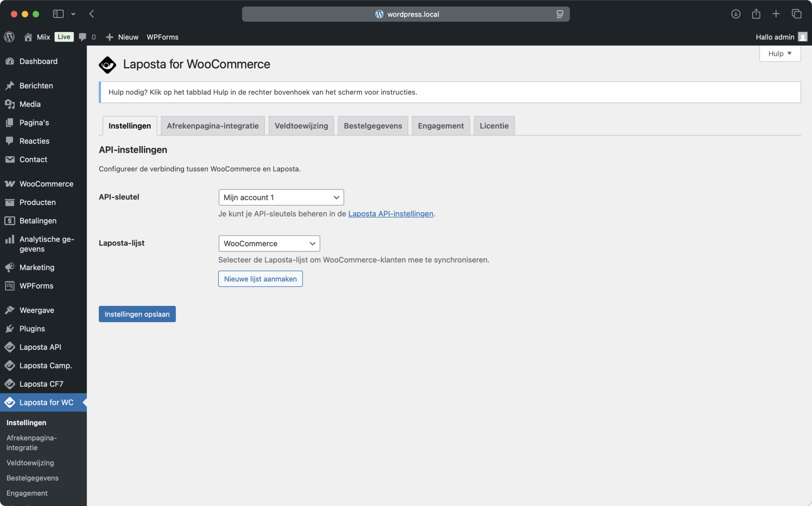Open the Laposta-lijst dropdown WooCommerce
The width and height of the screenshot is (812, 506).
click(x=269, y=243)
